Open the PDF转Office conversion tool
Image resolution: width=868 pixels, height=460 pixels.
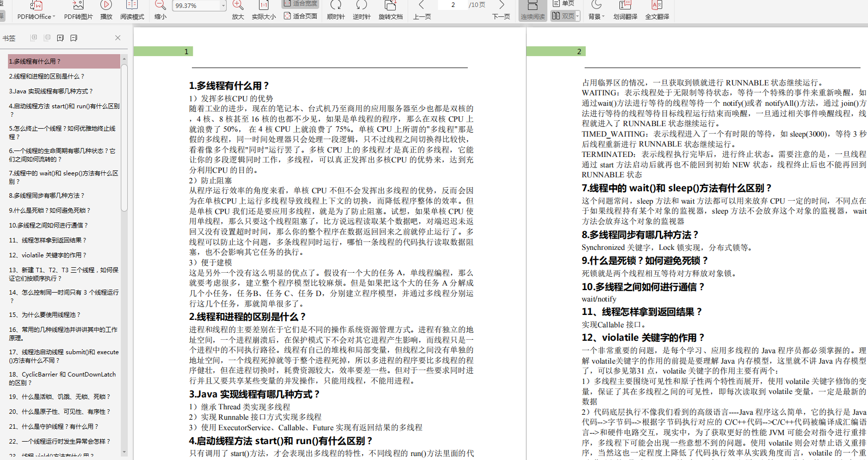pyautogui.click(x=36, y=10)
